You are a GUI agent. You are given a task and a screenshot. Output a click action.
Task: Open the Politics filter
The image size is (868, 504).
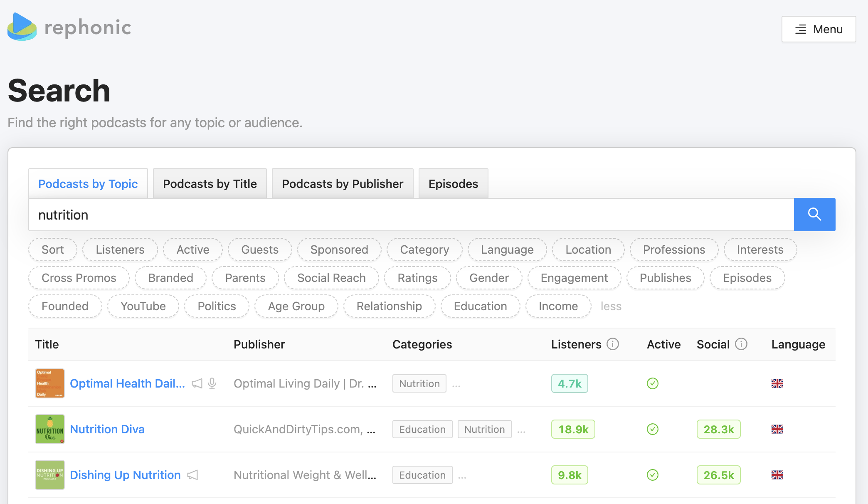[x=217, y=306]
